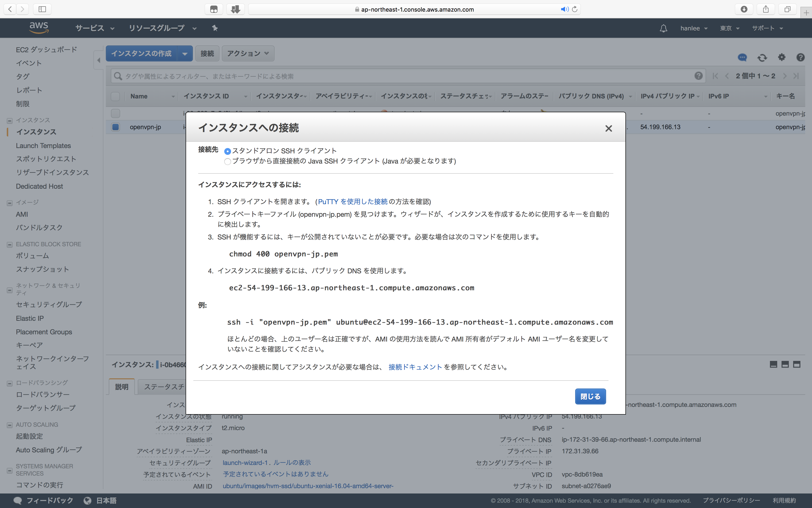This screenshot has height=508, width=812.
Task: Click the AWS logo home icon
Action: 39,28
